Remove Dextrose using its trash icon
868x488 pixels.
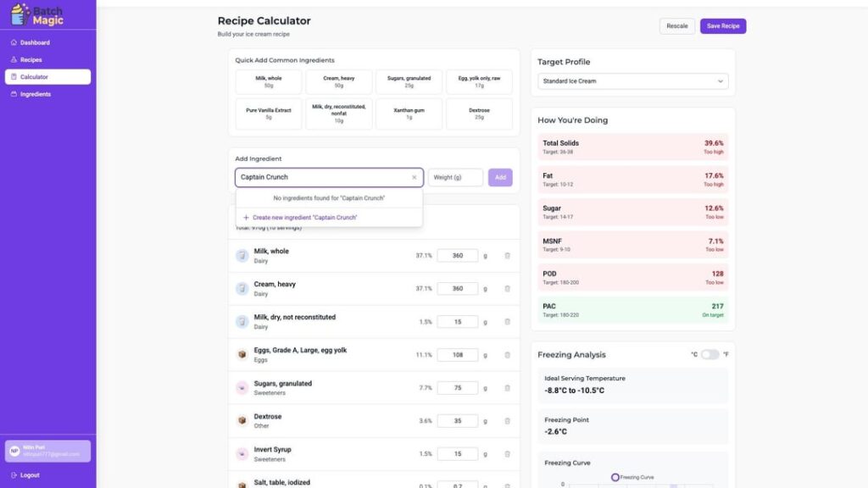507,419
